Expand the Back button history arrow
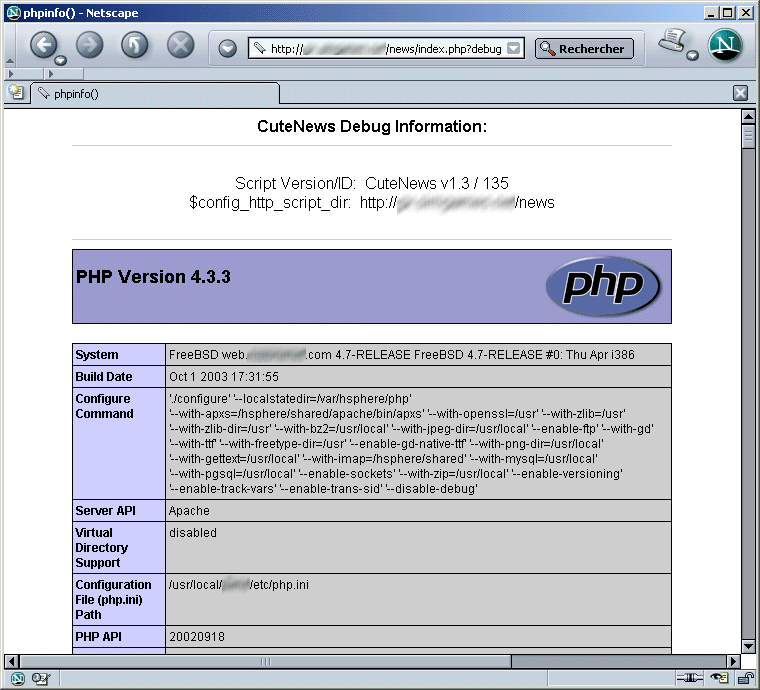The image size is (760, 690). (x=60, y=60)
